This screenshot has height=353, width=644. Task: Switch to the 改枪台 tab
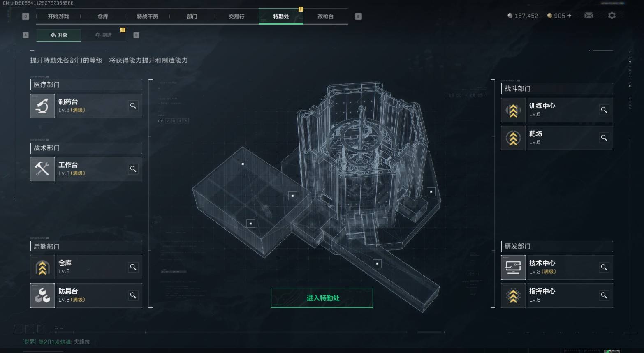click(x=325, y=16)
